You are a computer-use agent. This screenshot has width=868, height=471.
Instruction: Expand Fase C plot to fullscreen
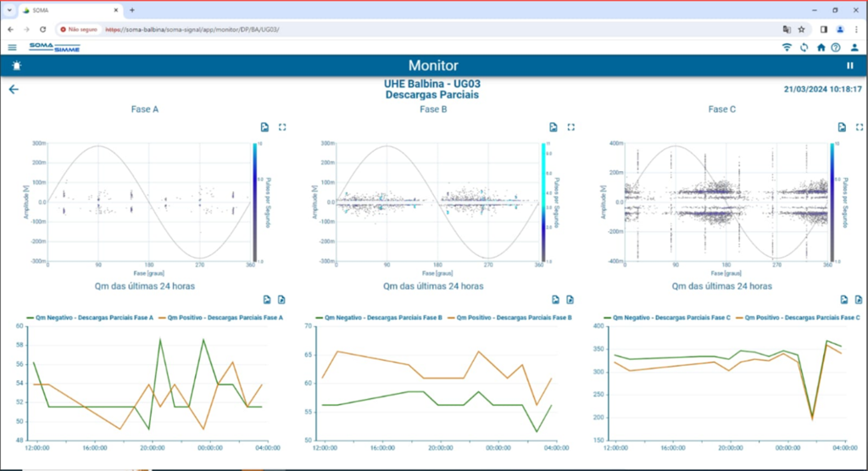point(859,127)
